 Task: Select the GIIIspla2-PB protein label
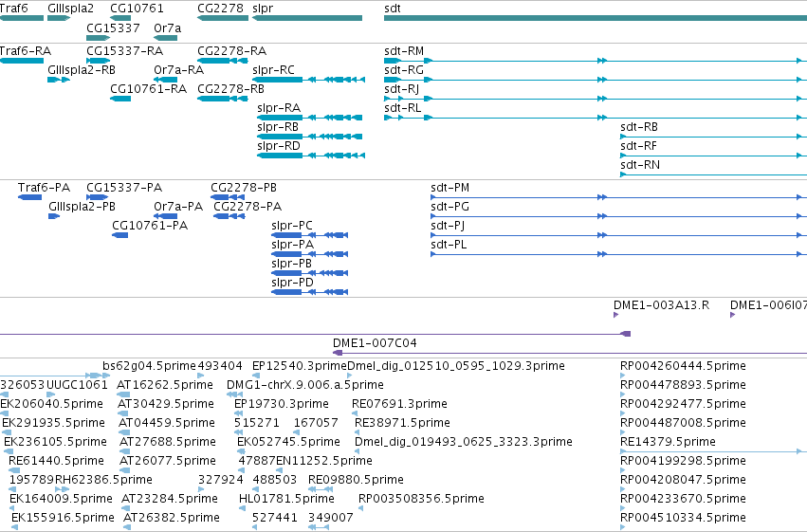82,207
